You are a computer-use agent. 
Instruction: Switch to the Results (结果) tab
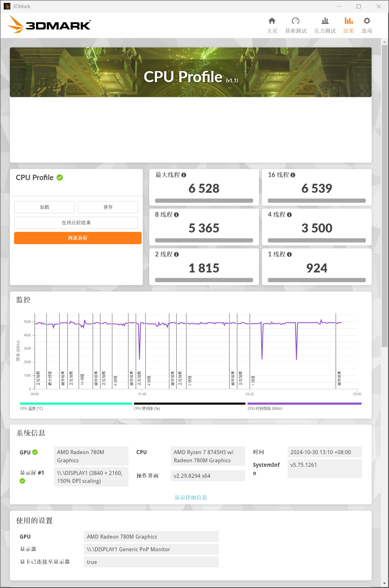(x=348, y=25)
